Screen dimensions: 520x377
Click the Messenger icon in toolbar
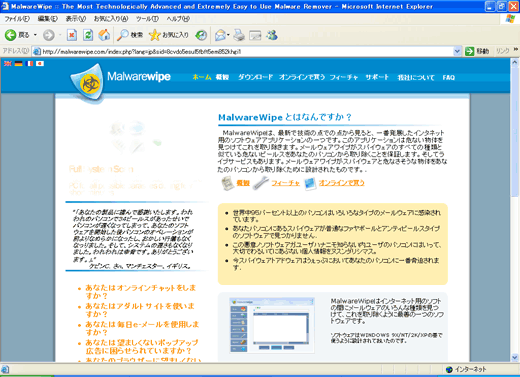tap(272, 35)
